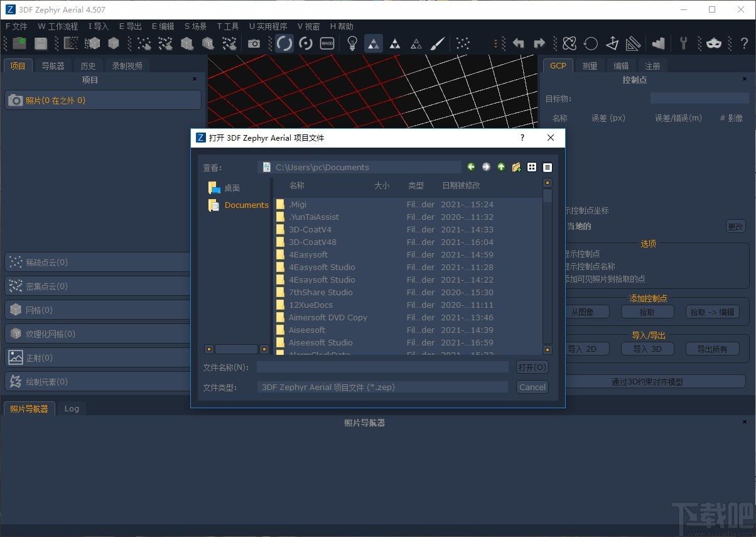Click the undo arrow in the toolbar
Image resolution: width=756 pixels, height=537 pixels.
[x=519, y=43]
